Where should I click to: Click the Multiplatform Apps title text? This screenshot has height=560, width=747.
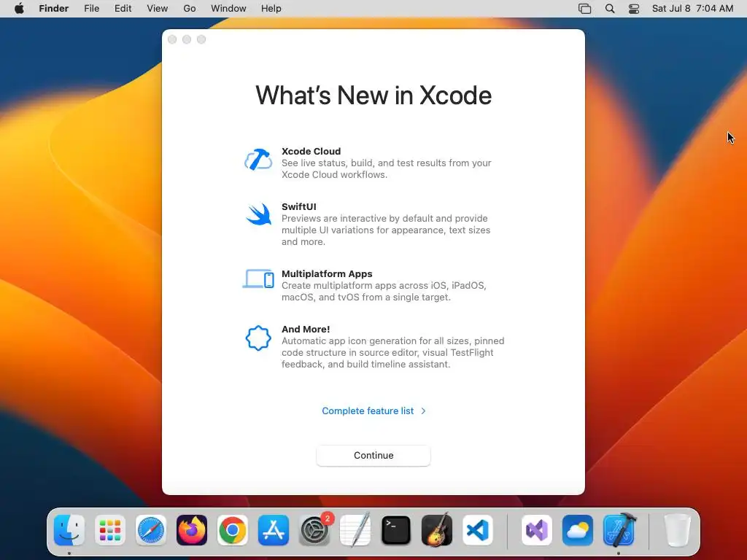pyautogui.click(x=327, y=274)
